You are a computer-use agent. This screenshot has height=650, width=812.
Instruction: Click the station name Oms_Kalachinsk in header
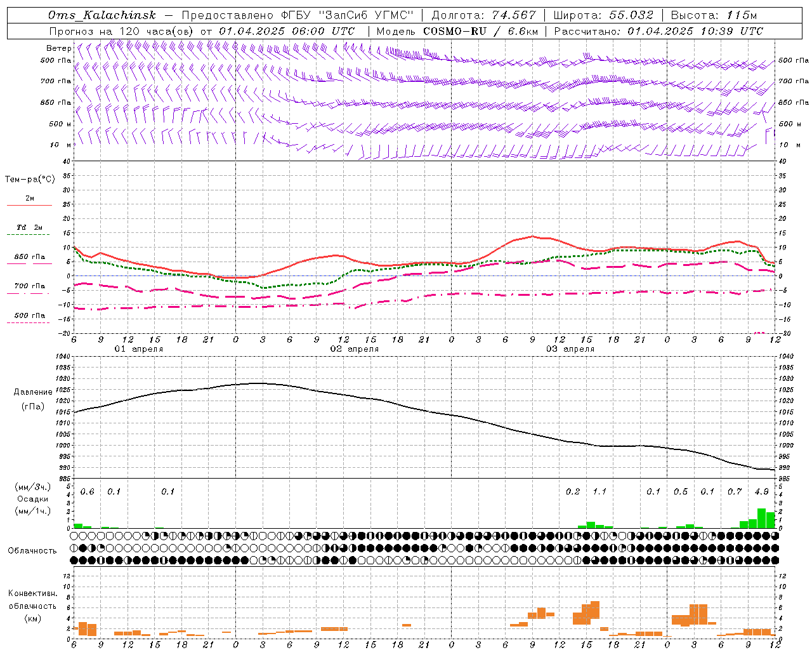click(x=101, y=15)
